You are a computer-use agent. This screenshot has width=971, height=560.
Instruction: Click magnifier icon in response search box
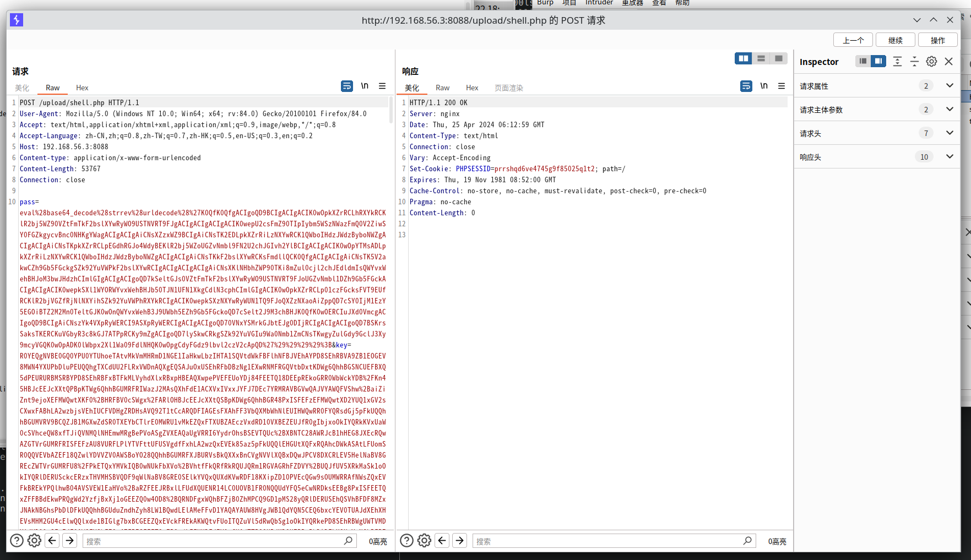pos(747,541)
